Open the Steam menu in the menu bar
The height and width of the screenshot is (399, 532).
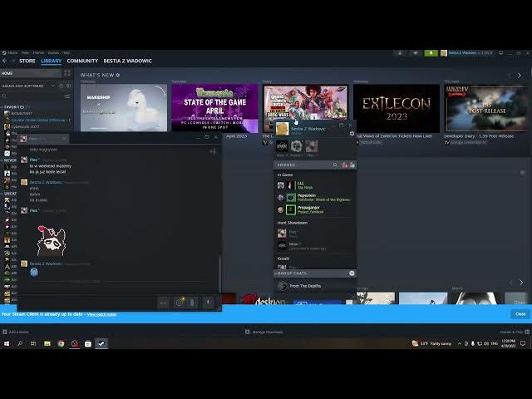10,53
